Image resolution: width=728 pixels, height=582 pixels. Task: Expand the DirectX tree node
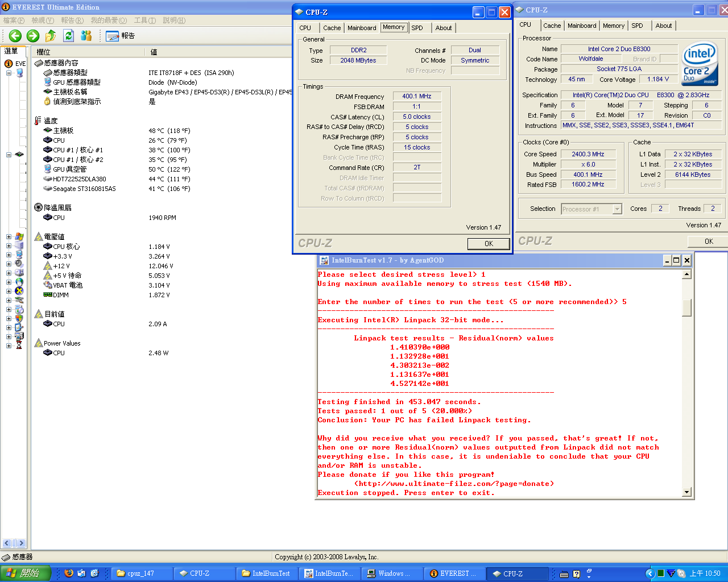(9, 291)
